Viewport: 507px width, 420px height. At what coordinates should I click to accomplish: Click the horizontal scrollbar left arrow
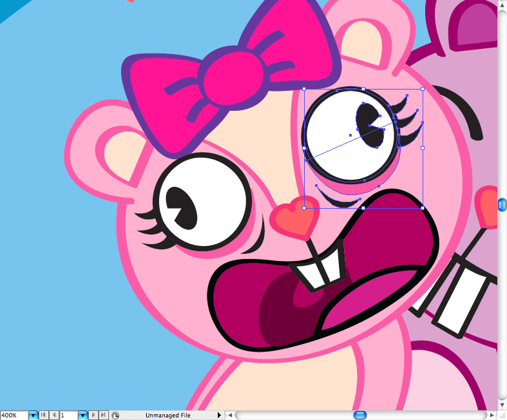tap(229, 415)
